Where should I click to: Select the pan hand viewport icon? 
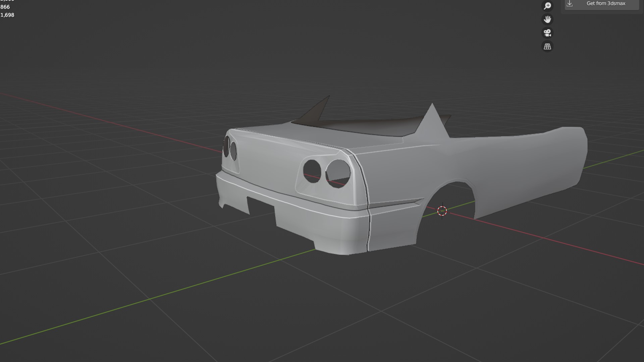click(547, 19)
